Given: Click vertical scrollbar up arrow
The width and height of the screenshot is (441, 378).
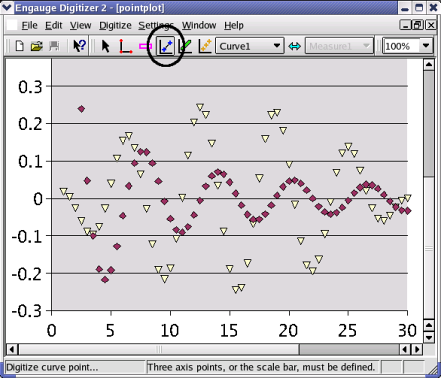Looking at the screenshot, I should [x=429, y=64].
